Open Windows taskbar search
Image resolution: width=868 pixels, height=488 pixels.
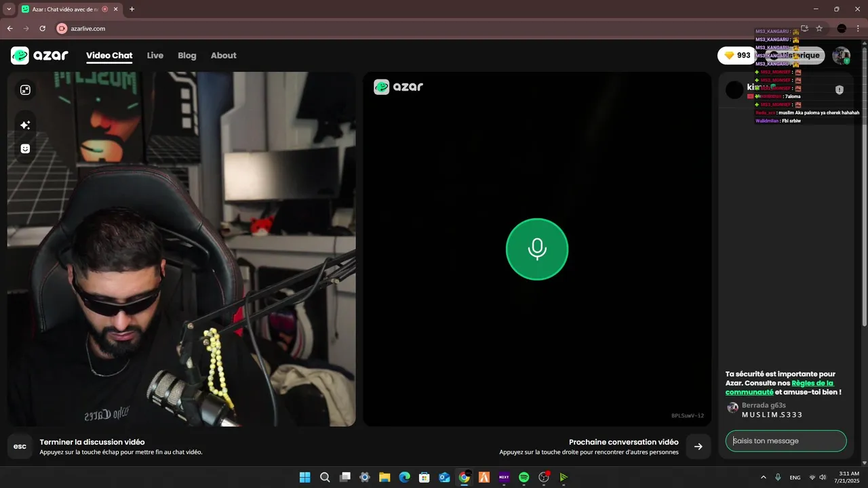tap(325, 477)
